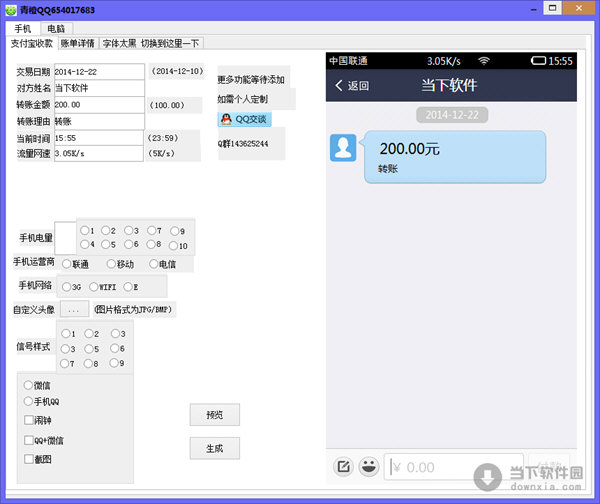This screenshot has height=504, width=600.
Task: Switch to the 电脑 tab
Action: tap(56, 29)
